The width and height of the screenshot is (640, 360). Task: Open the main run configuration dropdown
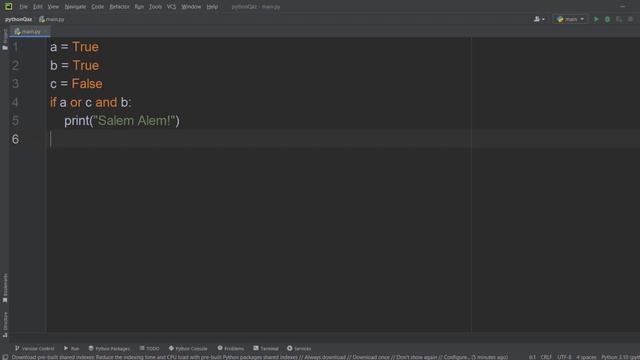click(x=570, y=19)
